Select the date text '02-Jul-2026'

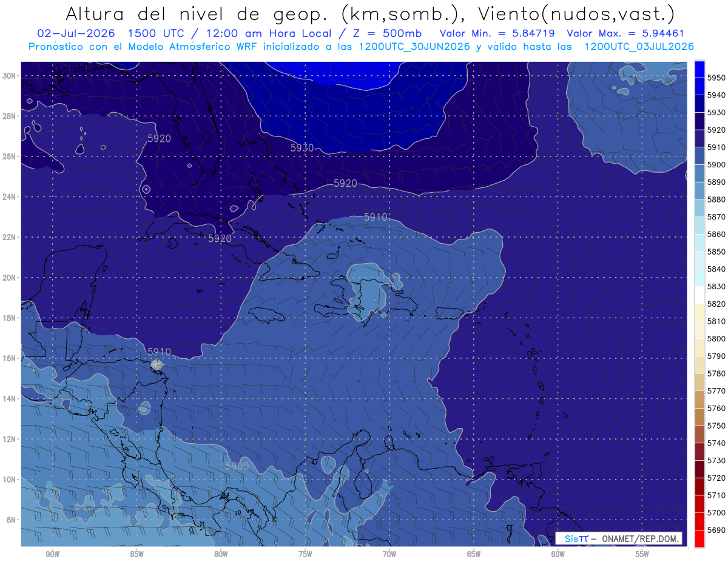tap(77, 33)
